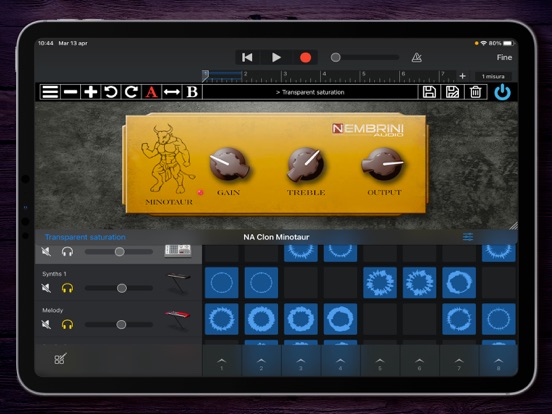
Task: Click the Melody track volume slider
Action: click(119, 325)
